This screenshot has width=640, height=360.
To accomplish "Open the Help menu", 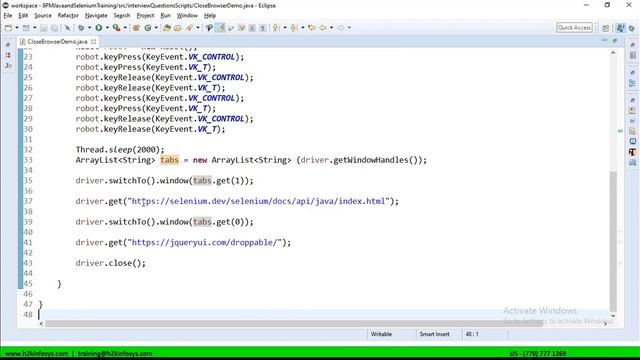I will 210,16.
